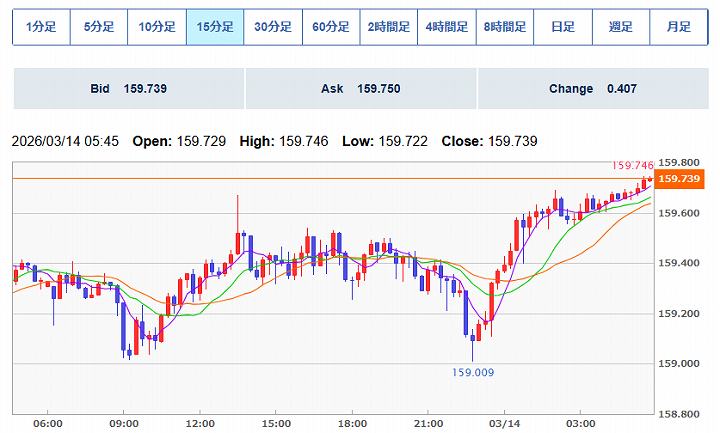This screenshot has width=720, height=433.
Task: Select the 2時間足 timeframe tab
Action: click(x=389, y=27)
